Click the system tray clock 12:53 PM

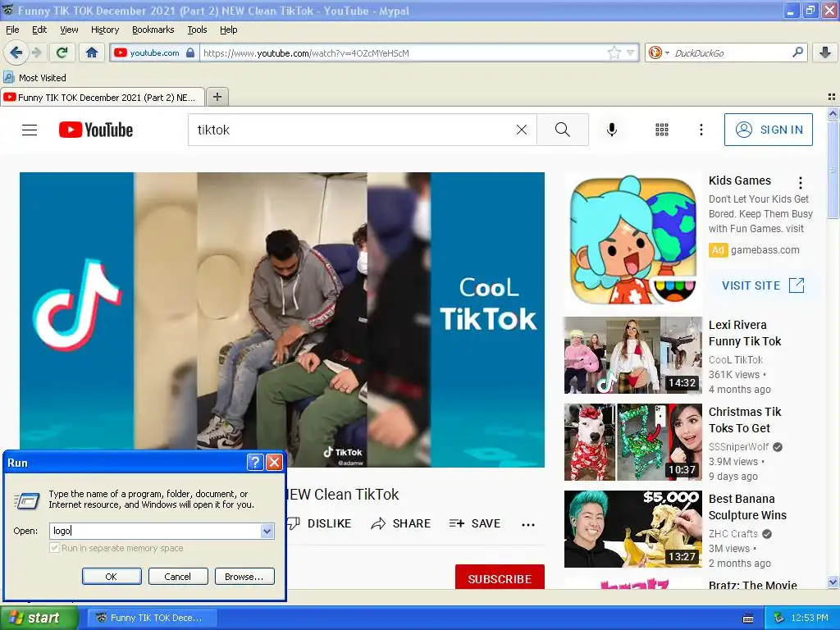810,619
